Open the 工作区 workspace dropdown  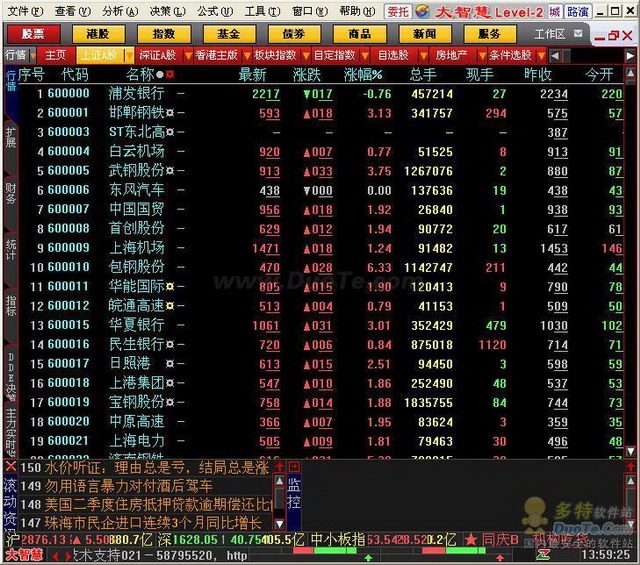coord(578,34)
